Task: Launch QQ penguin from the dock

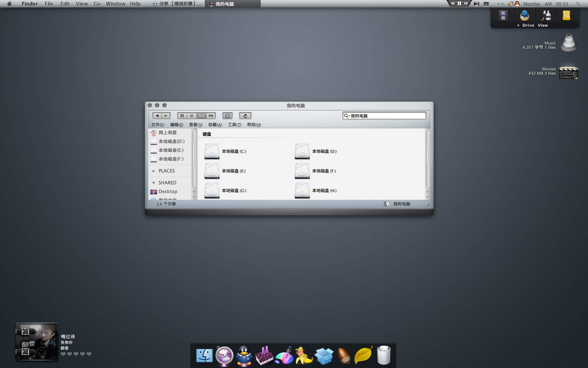Action: point(244,356)
